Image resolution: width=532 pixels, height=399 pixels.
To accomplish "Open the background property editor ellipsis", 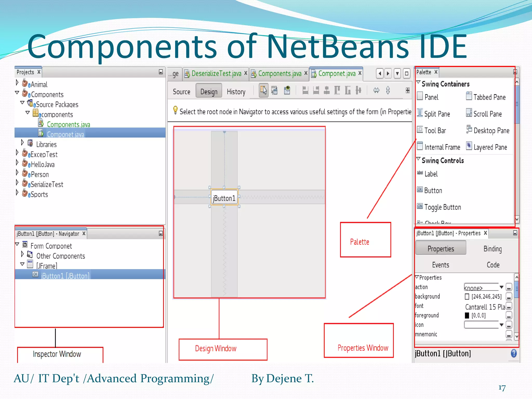I will 509,296.
